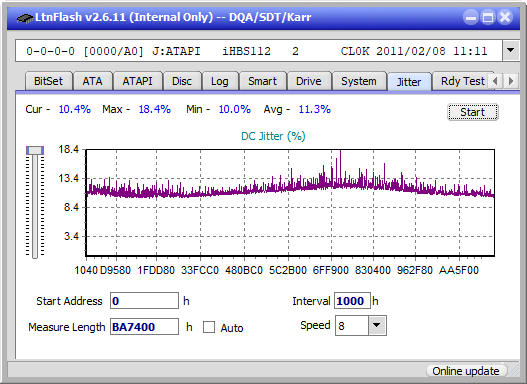
Task: Click the Measure Length field
Action: pos(145,327)
